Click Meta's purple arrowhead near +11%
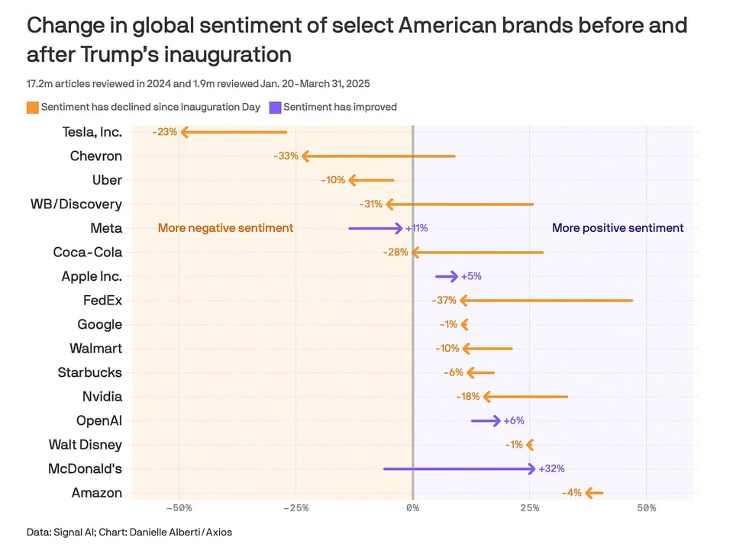Screen dimensions: 733x560 tap(399, 228)
